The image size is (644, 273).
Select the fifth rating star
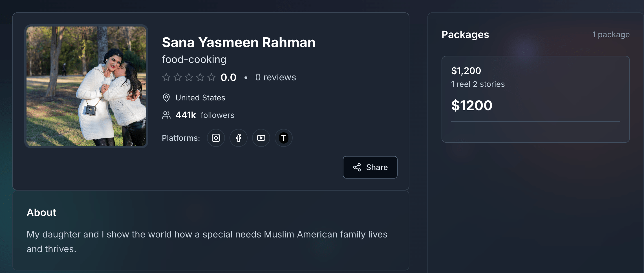211,77
